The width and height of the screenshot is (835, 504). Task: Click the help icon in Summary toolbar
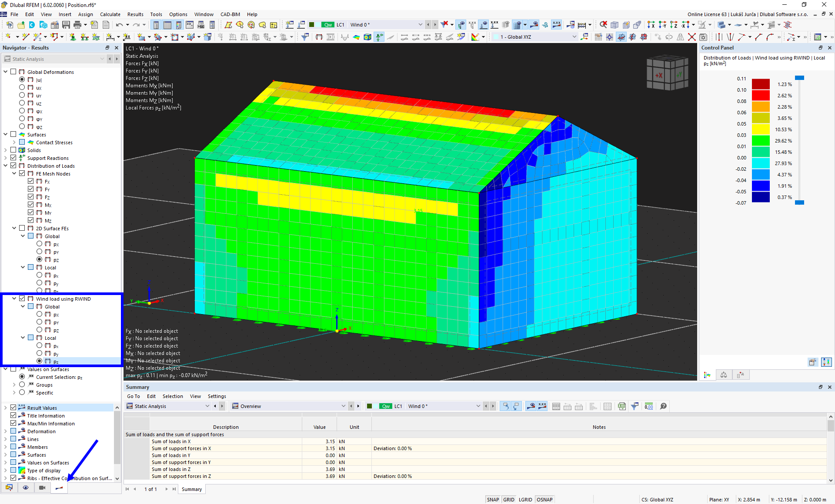click(x=663, y=406)
